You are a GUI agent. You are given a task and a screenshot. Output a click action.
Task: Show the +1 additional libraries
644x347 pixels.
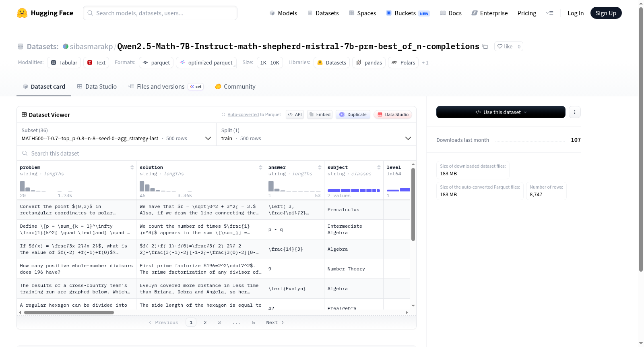(425, 63)
